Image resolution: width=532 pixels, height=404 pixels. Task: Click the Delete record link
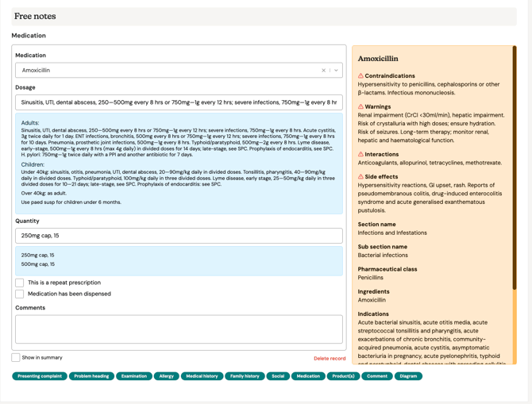[x=329, y=359]
